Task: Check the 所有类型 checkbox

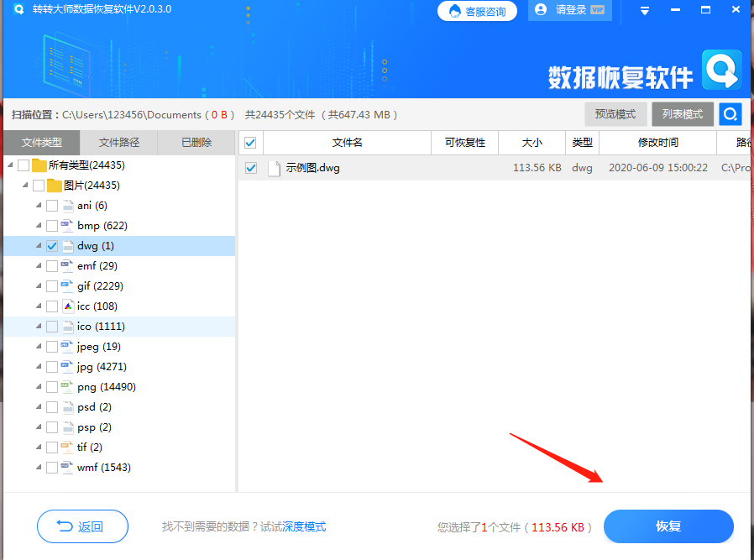Action: click(x=24, y=165)
